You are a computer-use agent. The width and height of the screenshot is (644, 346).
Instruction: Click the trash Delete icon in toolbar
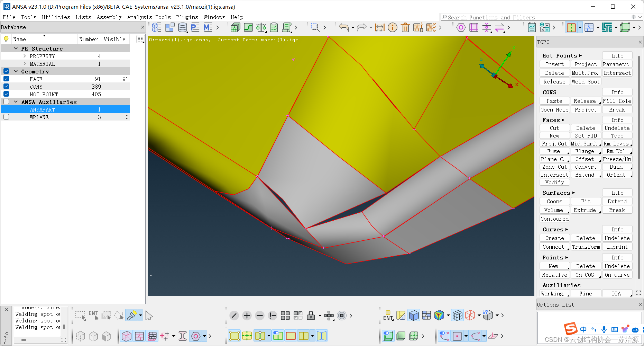(405, 28)
